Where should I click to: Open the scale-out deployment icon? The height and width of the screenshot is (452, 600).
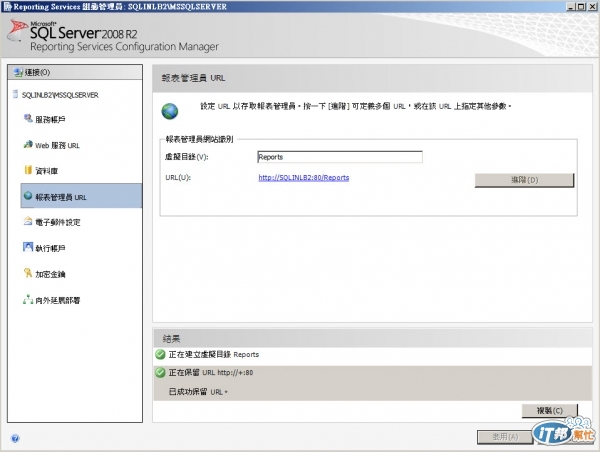point(28,299)
